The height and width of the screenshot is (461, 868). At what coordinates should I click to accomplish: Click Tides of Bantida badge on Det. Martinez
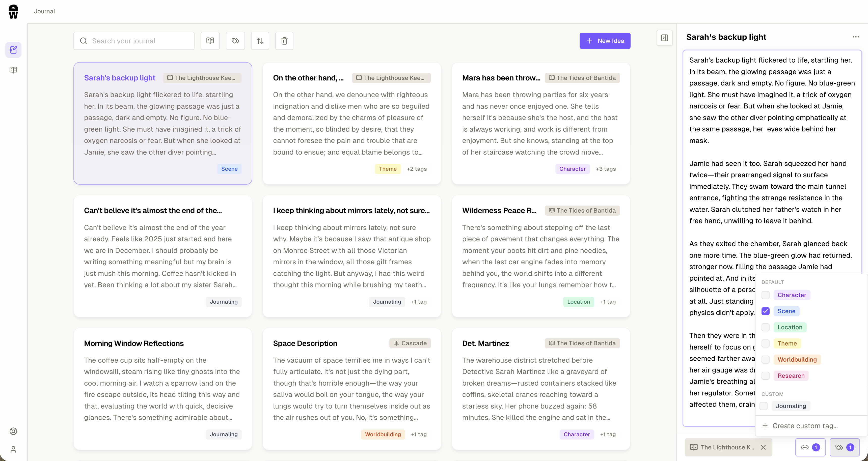click(582, 343)
